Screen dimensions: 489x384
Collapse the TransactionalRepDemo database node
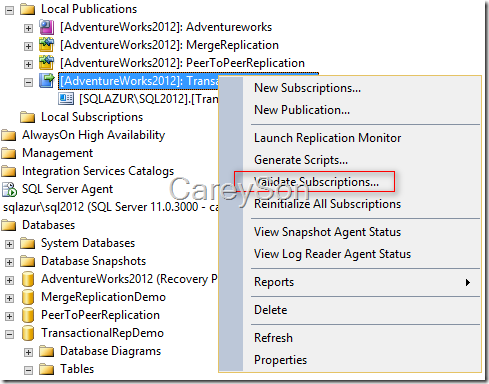(x=9, y=334)
